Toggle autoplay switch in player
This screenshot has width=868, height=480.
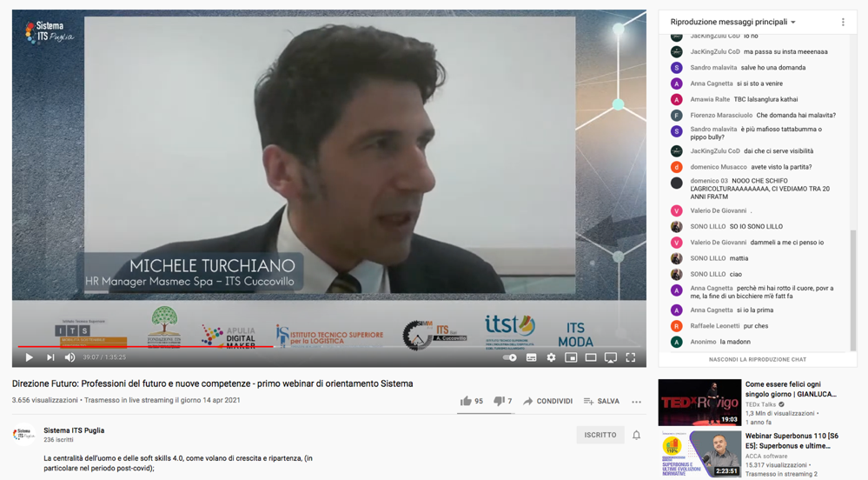(510, 357)
